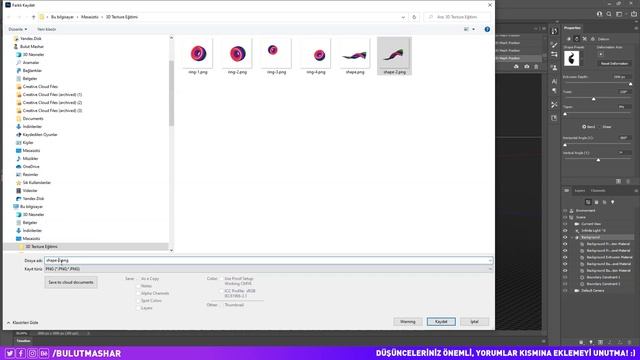This screenshot has height=360, width=640.
Task: Click the Yeni klasör button
Action: pyautogui.click(x=47, y=29)
